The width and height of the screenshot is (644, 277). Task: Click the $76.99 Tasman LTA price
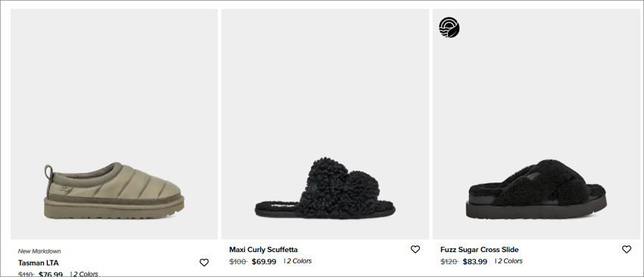click(x=51, y=274)
